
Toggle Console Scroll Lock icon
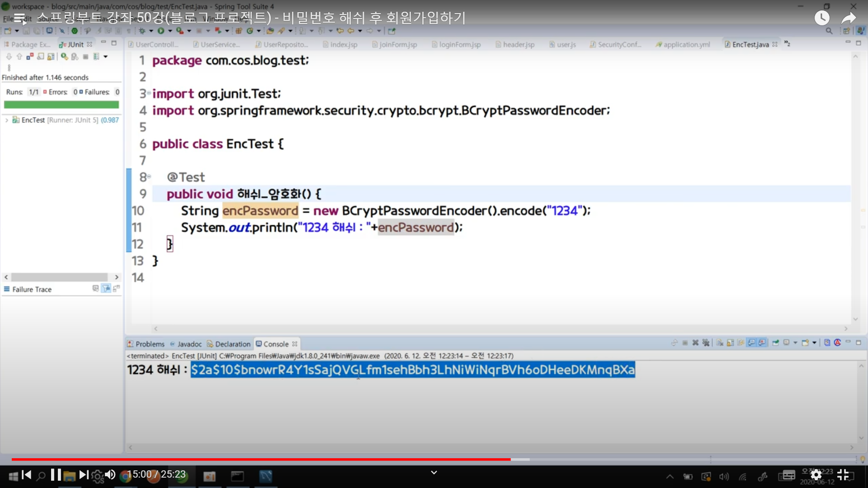coord(730,343)
